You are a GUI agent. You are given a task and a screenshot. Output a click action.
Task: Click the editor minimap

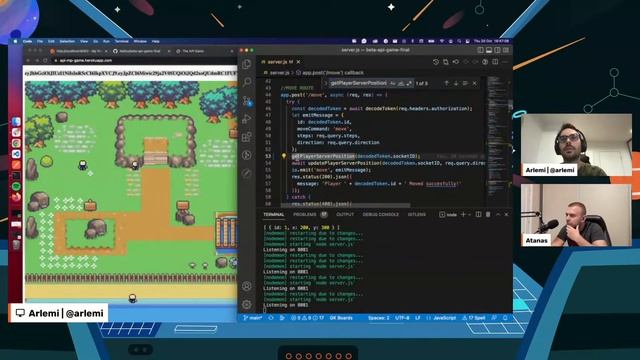point(498,141)
